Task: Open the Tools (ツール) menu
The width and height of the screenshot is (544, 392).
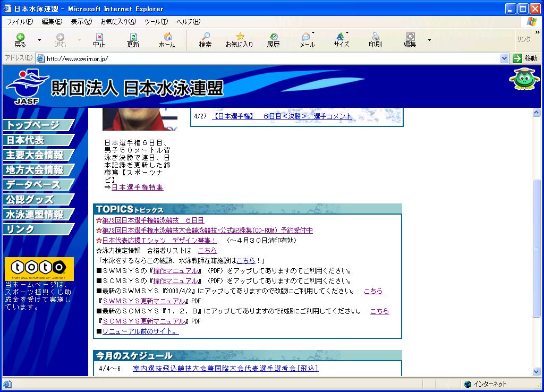Action: 156,21
